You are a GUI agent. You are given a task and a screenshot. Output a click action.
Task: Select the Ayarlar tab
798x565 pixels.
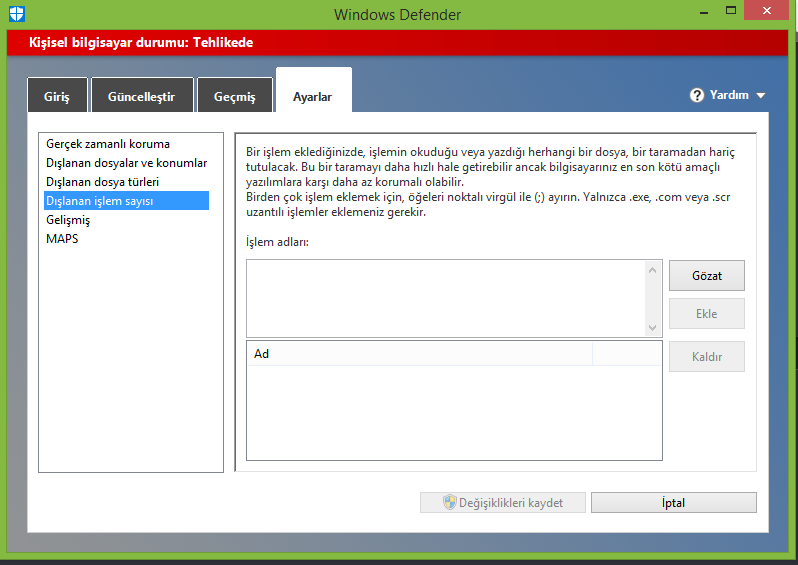click(314, 91)
